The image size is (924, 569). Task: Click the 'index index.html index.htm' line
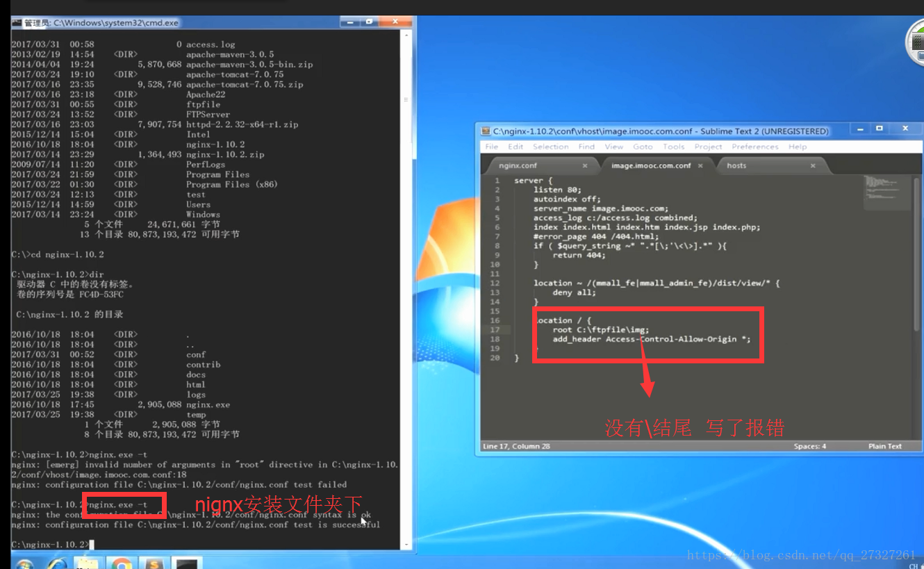(x=647, y=227)
